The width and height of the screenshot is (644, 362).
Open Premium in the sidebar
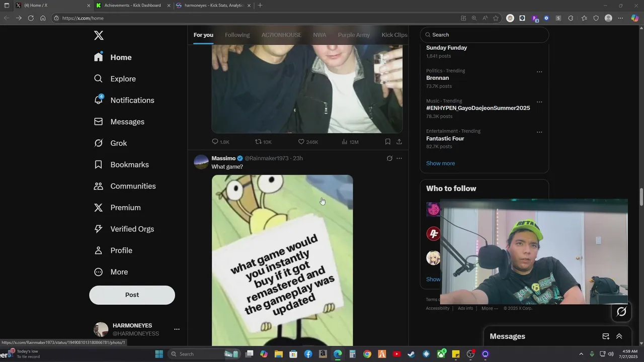118,208
